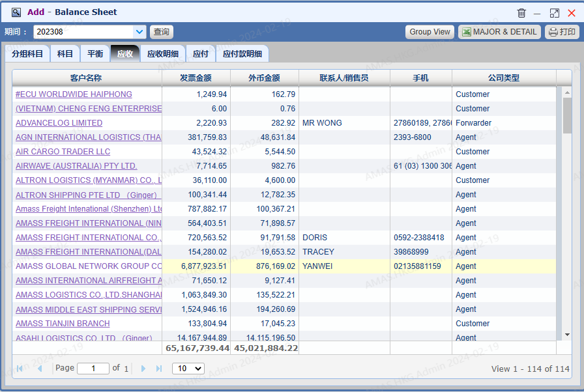Go to first page icon

pos(20,368)
